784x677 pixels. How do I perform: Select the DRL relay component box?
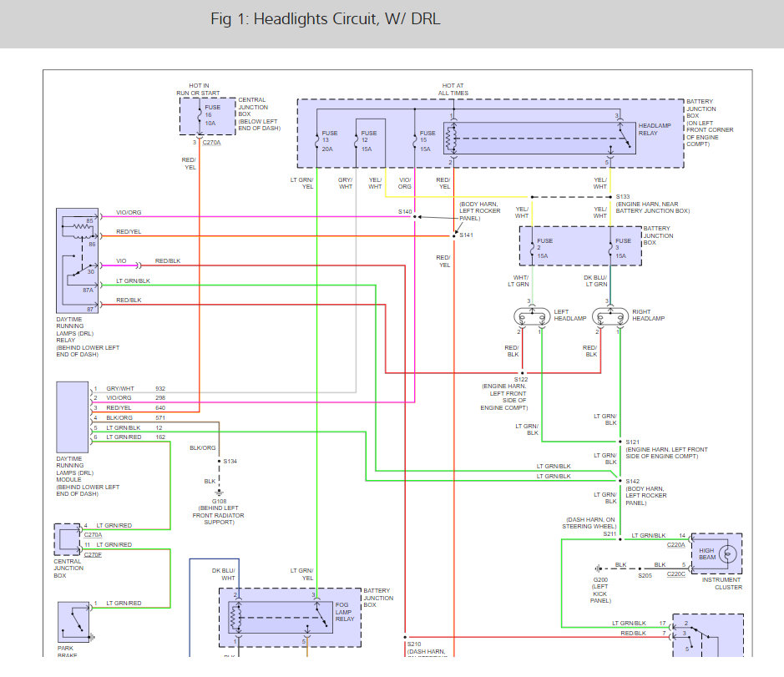(x=77, y=260)
